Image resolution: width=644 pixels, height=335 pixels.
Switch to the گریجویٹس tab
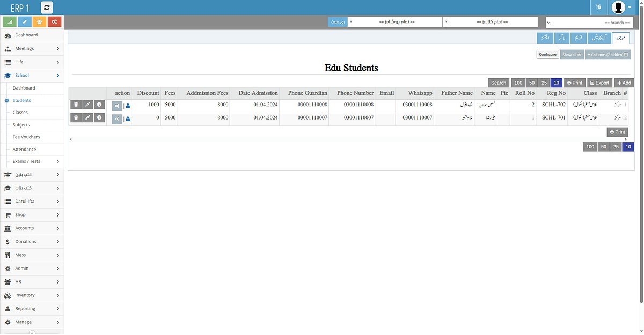pyautogui.click(x=599, y=38)
